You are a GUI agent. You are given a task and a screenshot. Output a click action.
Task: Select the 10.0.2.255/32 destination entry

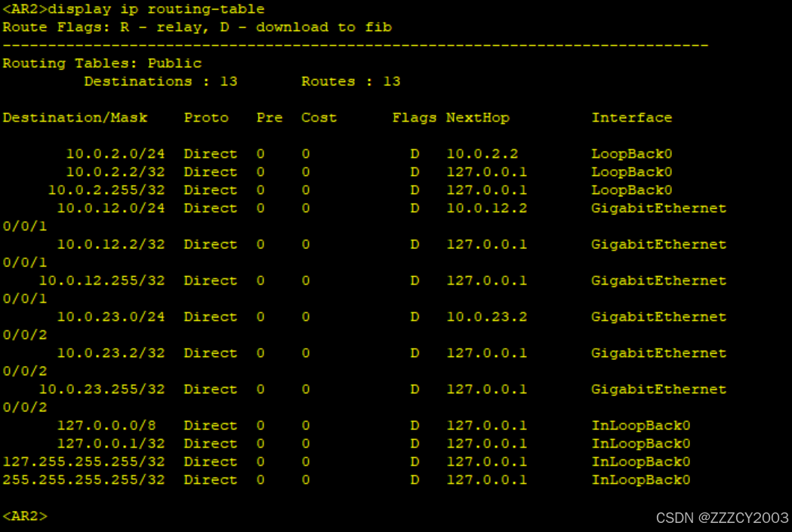106,190
